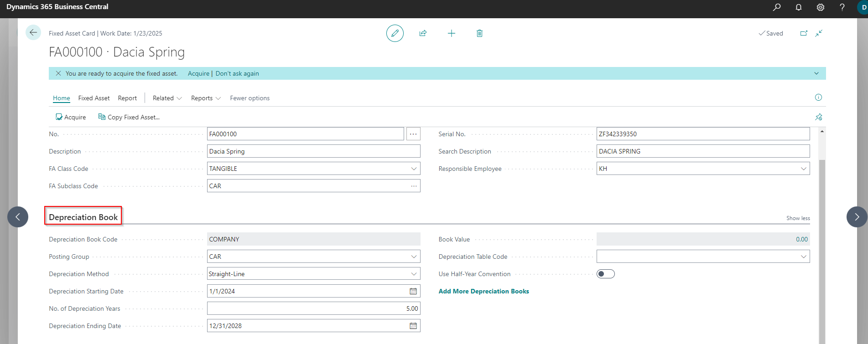Open the Responsible Employee dropdown
The width and height of the screenshot is (868, 344).
tap(803, 169)
